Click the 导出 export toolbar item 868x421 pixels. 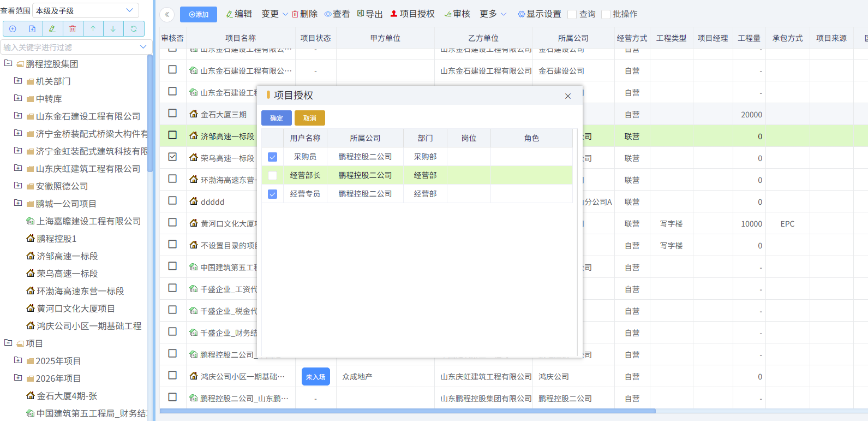pyautogui.click(x=370, y=14)
